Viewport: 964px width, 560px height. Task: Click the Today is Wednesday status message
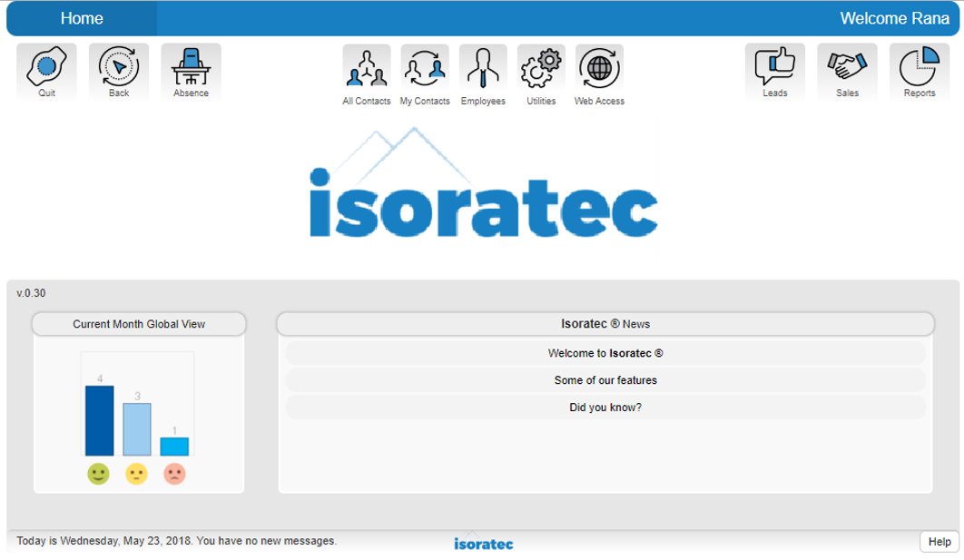176,541
